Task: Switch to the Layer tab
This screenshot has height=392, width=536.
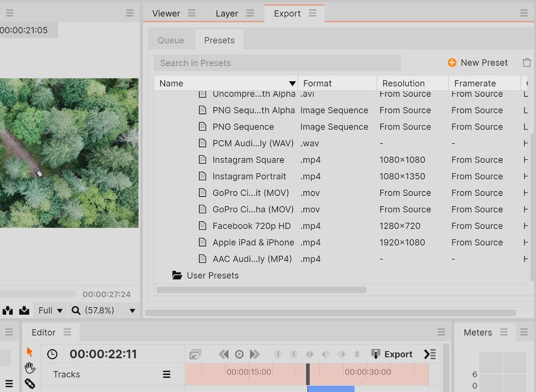Action: click(x=226, y=13)
